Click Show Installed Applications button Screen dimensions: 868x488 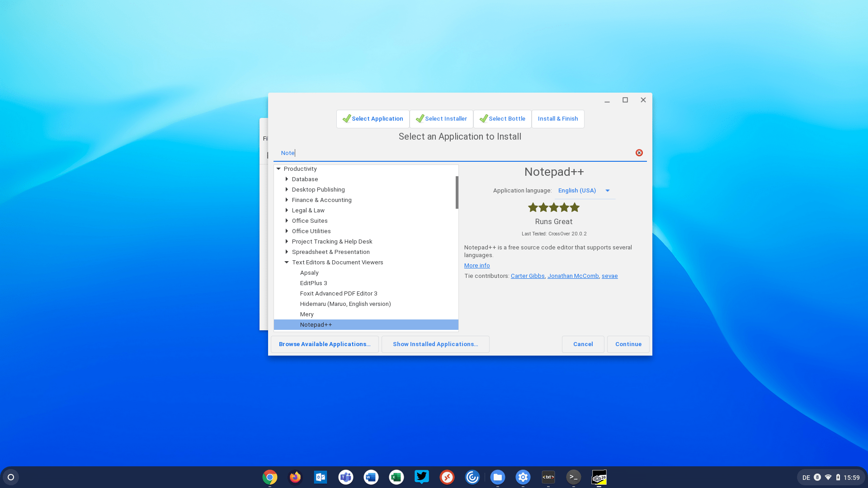tap(435, 344)
